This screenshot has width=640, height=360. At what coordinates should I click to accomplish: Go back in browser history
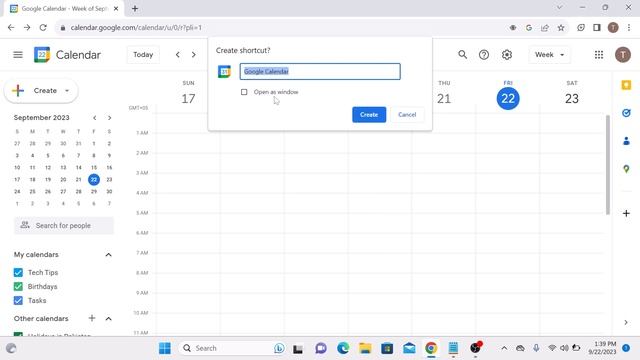pos(11,28)
